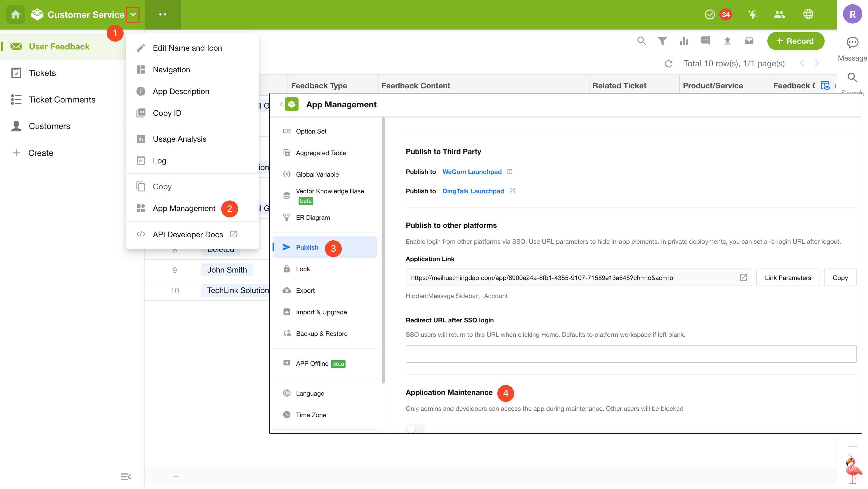This screenshot has height=489, width=868.
Task: Click the lightning AI assistant icon
Action: click(753, 14)
